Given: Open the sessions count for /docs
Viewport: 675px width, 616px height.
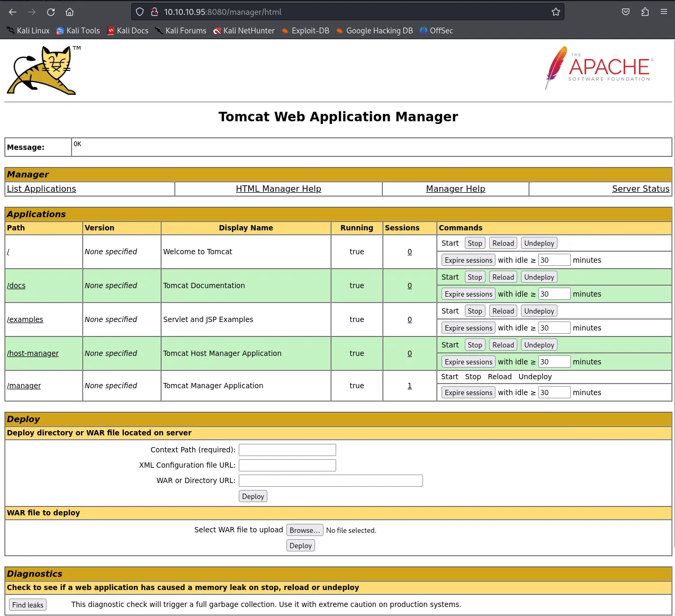Looking at the screenshot, I should [409, 285].
